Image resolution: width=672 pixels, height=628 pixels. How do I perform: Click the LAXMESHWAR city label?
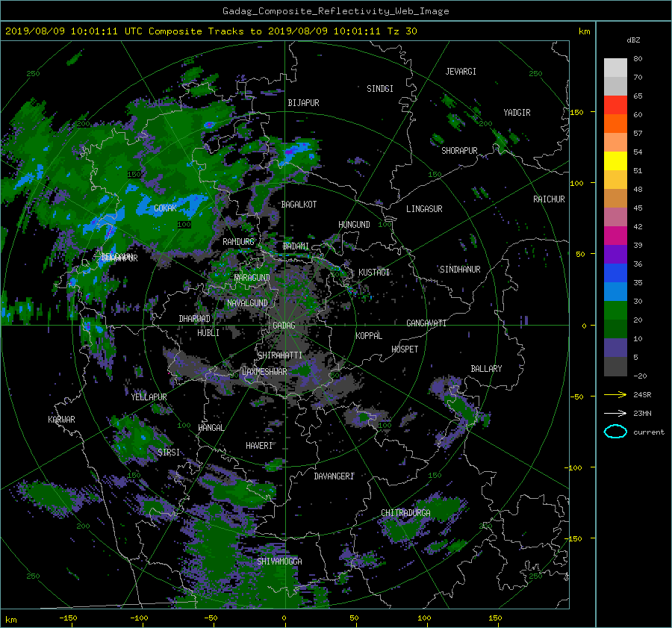coord(264,372)
